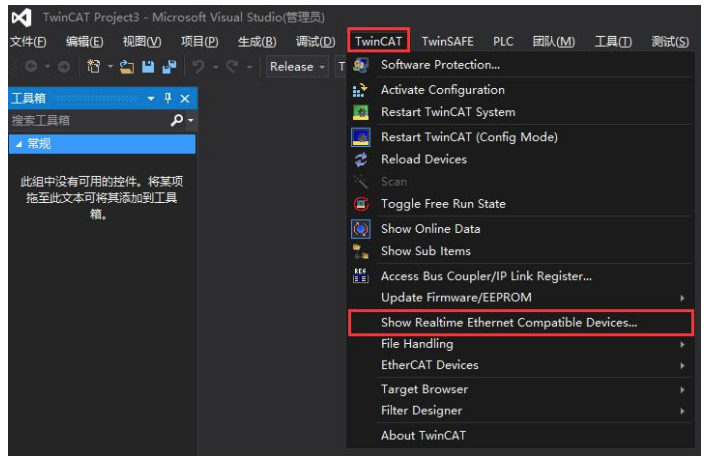Open the 团队(M) menu
Image resolution: width=704 pixels, height=460 pixels.
point(554,42)
